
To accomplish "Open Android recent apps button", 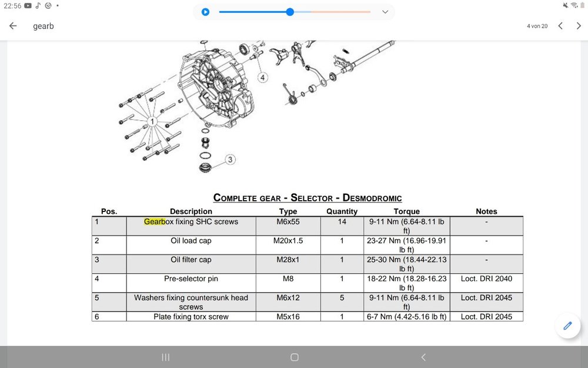I will pyautogui.click(x=166, y=357).
